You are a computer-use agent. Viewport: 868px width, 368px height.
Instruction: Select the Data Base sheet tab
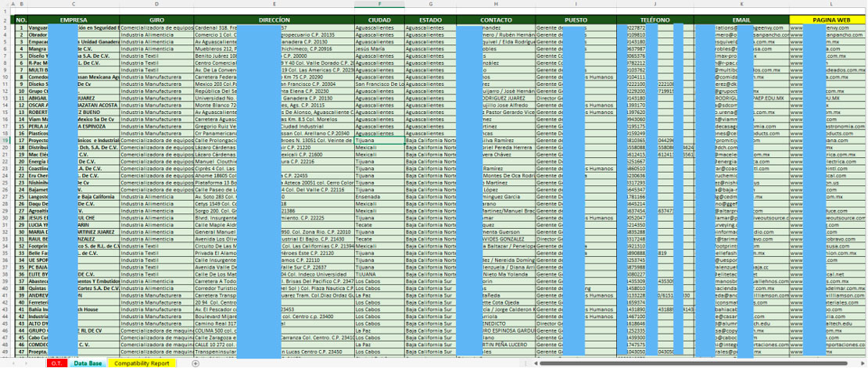pyautogui.click(x=87, y=363)
